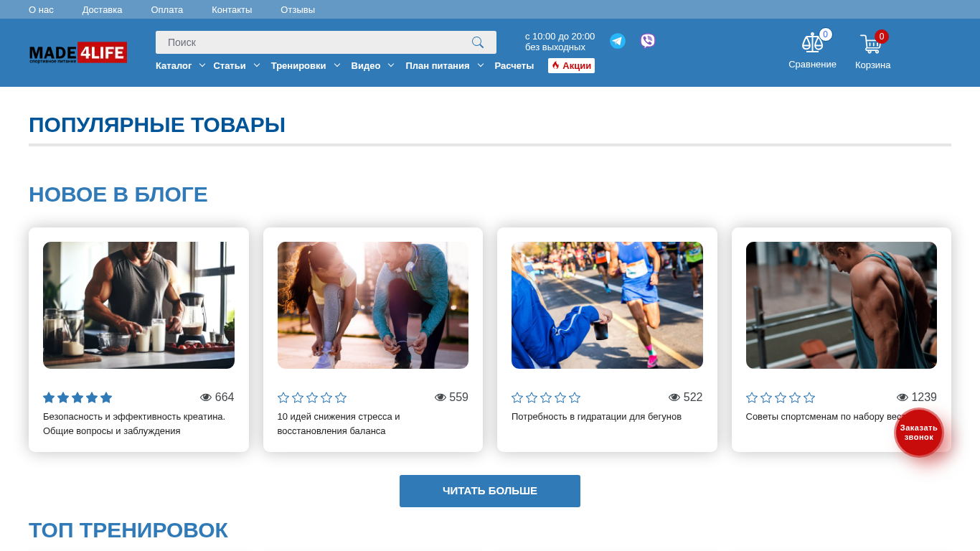Expand the Статьи dropdown arrow
Screen dimensions: 980x551
pyautogui.click(x=257, y=65)
